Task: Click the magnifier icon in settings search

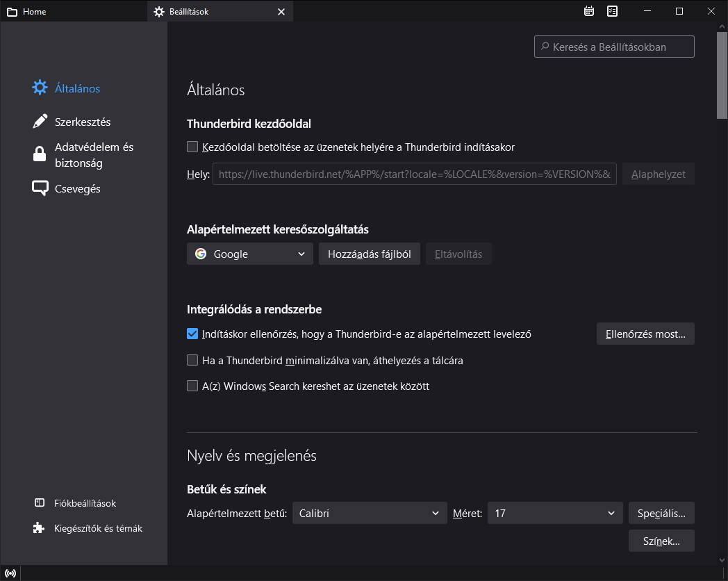Action: point(545,47)
